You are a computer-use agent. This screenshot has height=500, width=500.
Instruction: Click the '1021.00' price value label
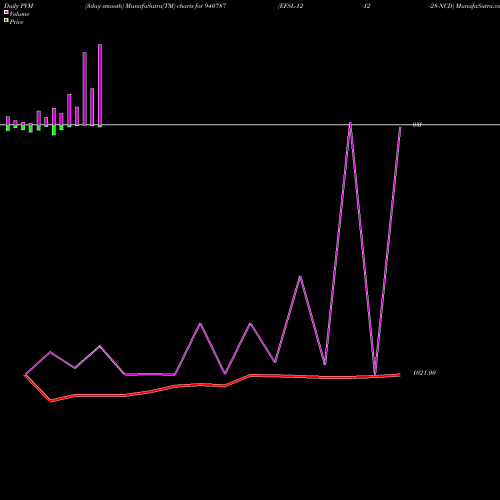pyautogui.click(x=424, y=373)
